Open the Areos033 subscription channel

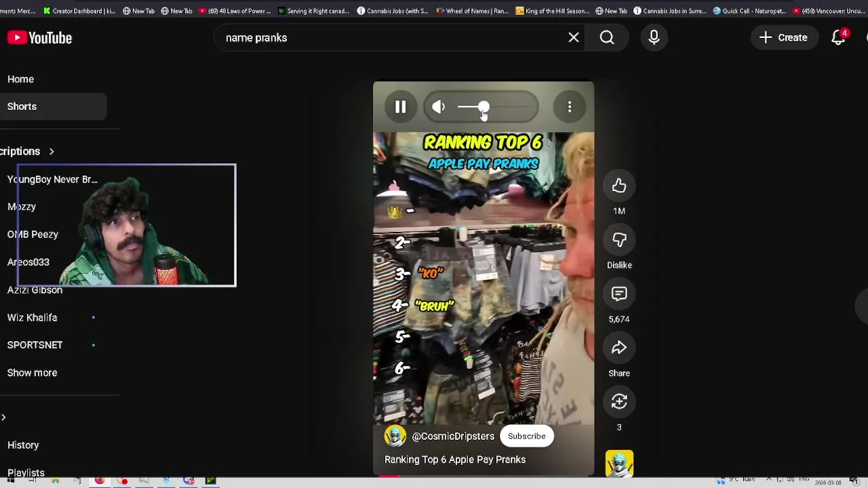[x=28, y=262]
